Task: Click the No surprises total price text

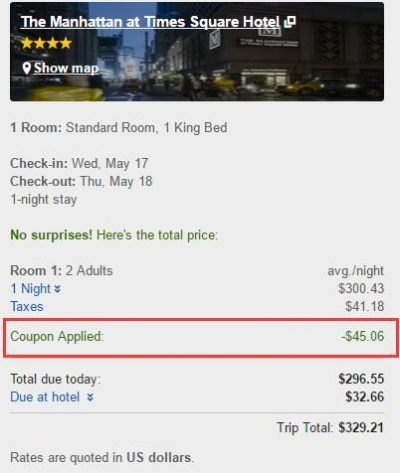Action: click(114, 235)
